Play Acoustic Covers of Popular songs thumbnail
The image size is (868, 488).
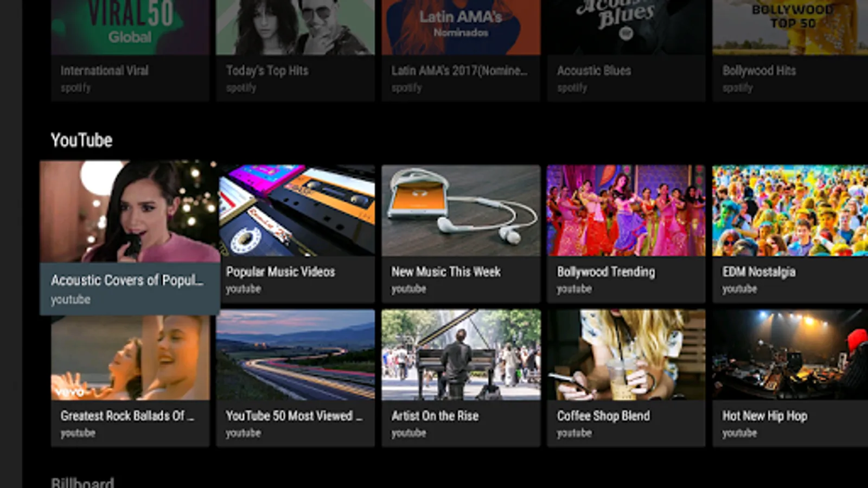[x=130, y=211]
